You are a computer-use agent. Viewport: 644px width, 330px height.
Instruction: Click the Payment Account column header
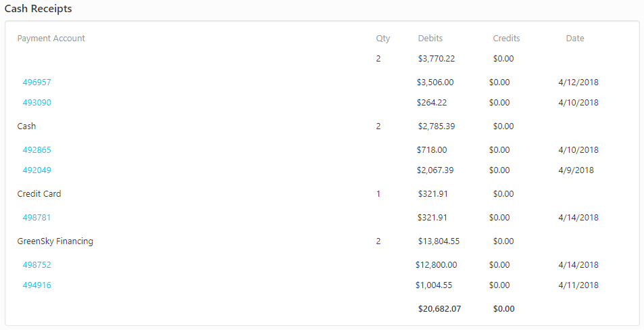[x=51, y=39]
